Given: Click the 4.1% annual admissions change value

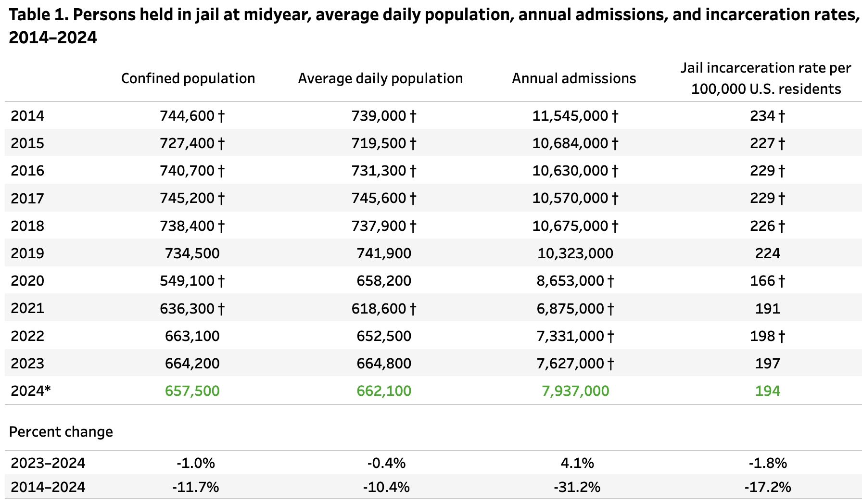Looking at the screenshot, I should pos(577,463).
